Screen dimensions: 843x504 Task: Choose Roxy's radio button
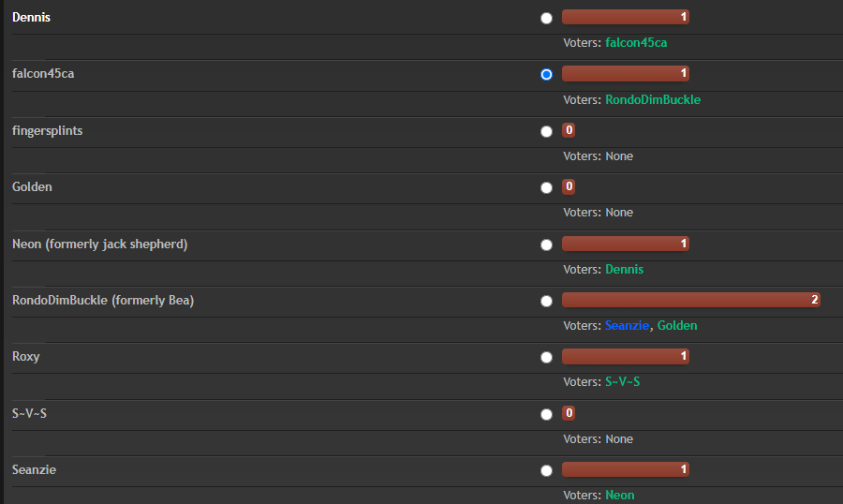click(x=546, y=358)
